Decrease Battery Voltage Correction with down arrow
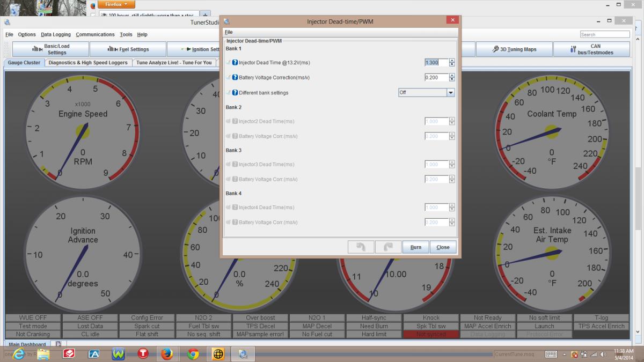644x362 pixels. point(452,80)
